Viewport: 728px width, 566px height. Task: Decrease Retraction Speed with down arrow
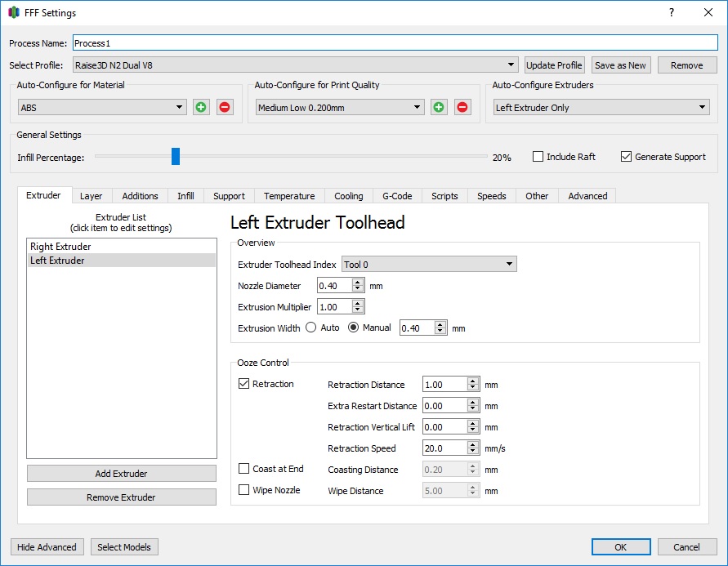472,452
